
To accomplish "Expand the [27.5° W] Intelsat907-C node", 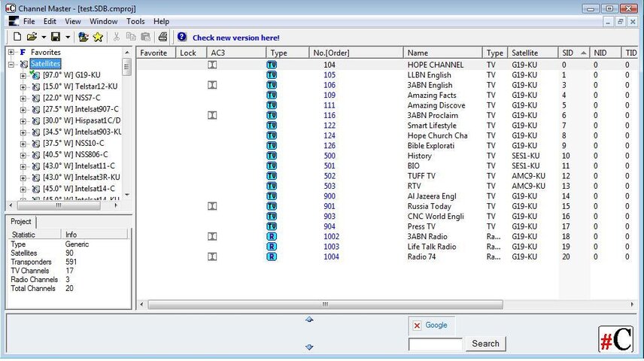I will click(x=23, y=110).
